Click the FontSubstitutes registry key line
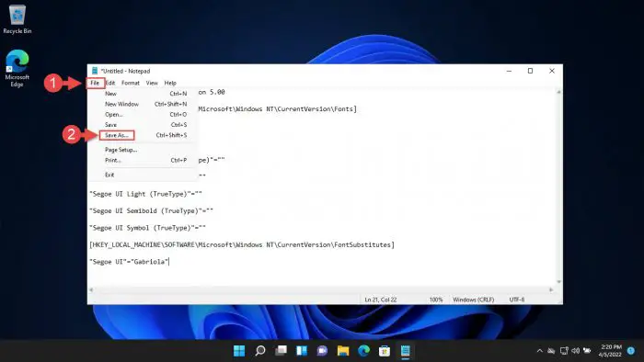 coord(242,244)
